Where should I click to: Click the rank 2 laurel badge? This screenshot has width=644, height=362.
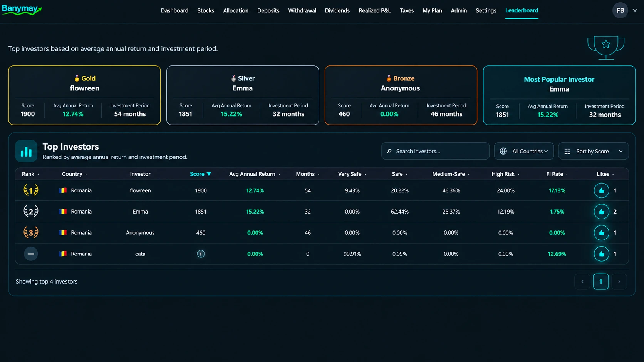click(31, 211)
